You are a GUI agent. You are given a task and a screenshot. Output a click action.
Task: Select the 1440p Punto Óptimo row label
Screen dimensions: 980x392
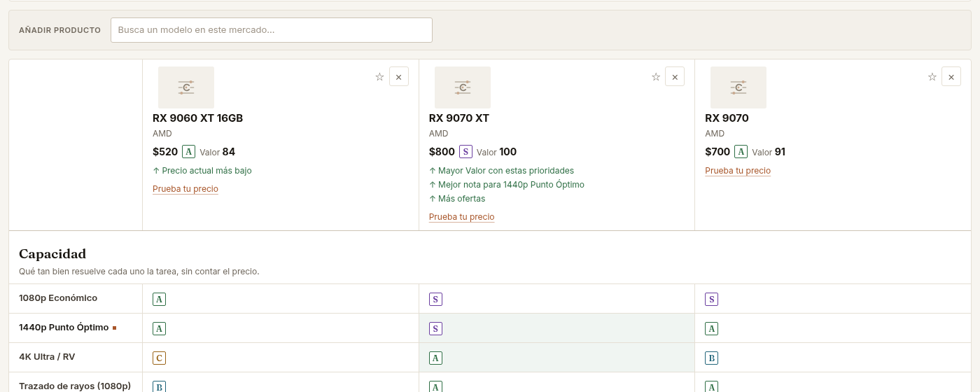(x=64, y=328)
